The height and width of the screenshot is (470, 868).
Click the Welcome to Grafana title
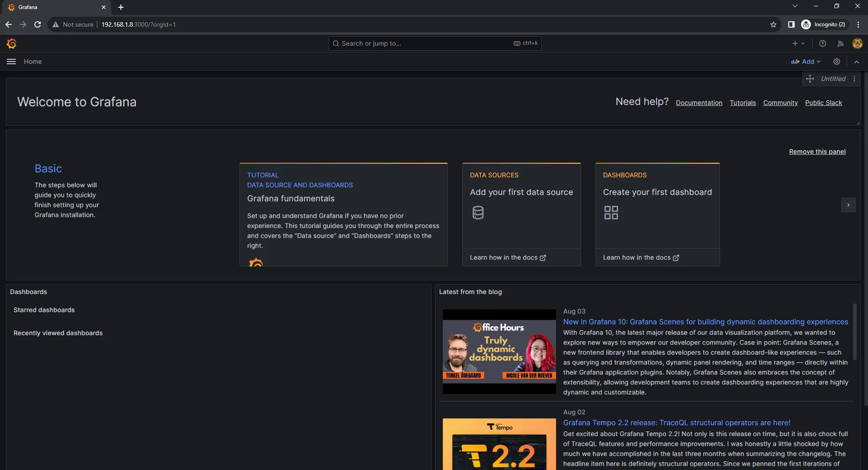click(77, 102)
